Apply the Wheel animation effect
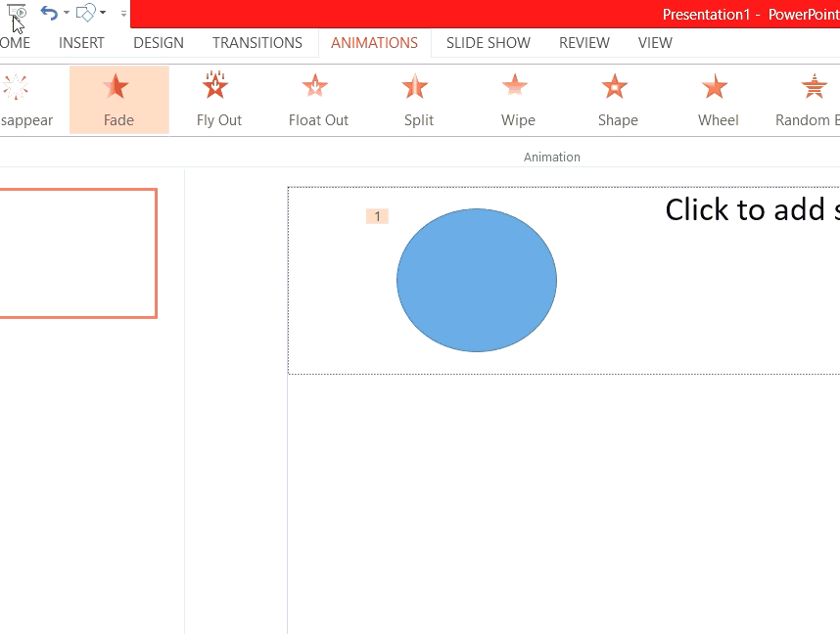The height and width of the screenshot is (634, 840). pyautogui.click(x=718, y=100)
